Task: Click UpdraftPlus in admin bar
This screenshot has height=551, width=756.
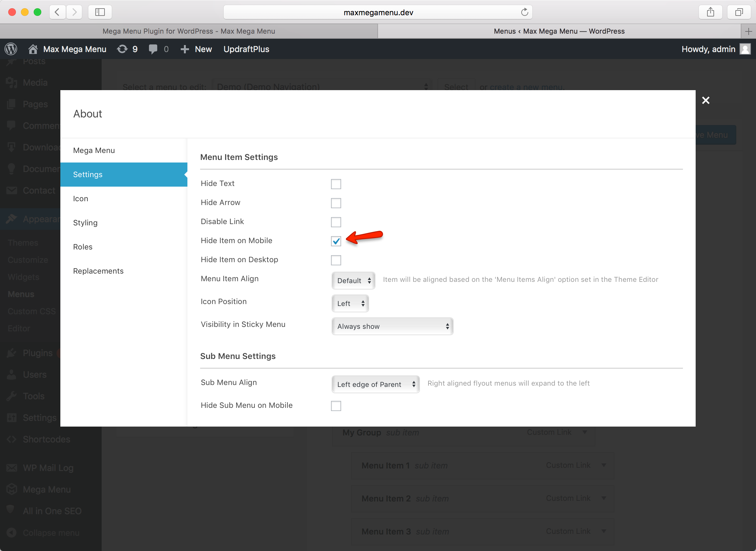Action: point(246,49)
